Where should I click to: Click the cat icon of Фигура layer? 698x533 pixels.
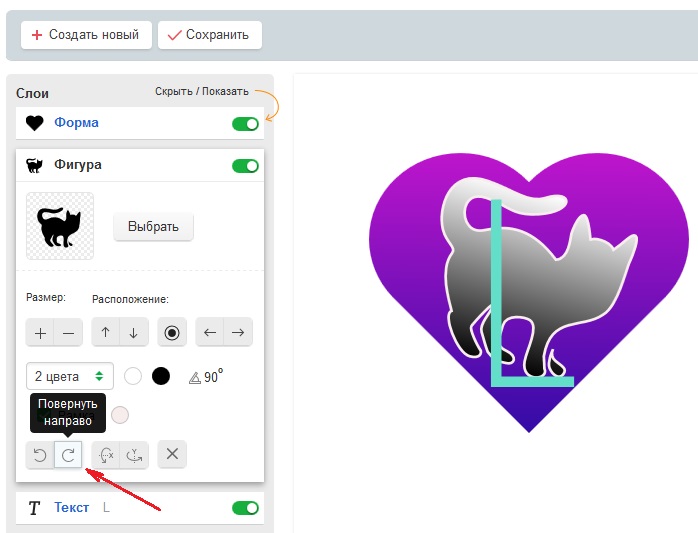tap(34, 165)
